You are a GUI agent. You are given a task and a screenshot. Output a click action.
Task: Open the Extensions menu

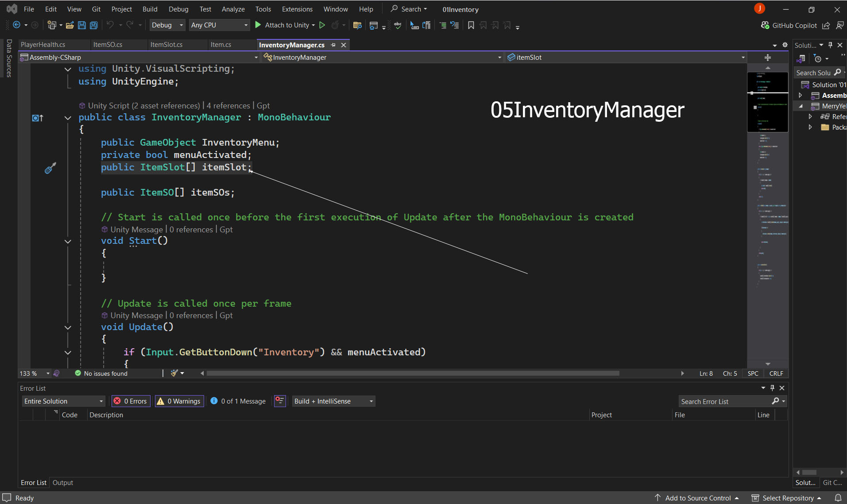(297, 9)
